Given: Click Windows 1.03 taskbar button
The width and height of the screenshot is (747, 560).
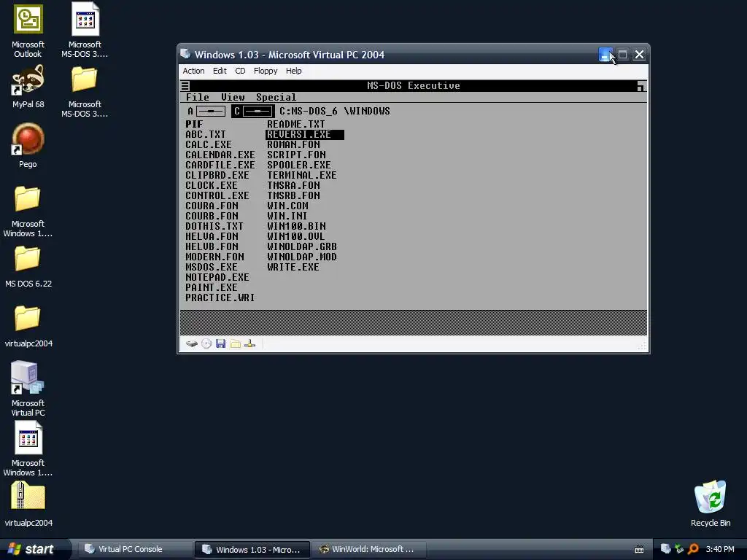Looking at the screenshot, I should pyautogui.click(x=252, y=549).
